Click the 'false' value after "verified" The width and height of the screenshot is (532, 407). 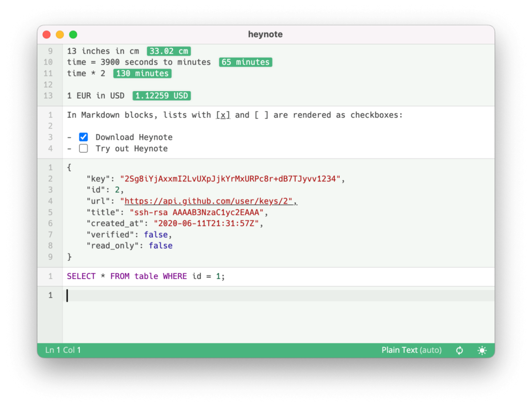click(x=156, y=235)
